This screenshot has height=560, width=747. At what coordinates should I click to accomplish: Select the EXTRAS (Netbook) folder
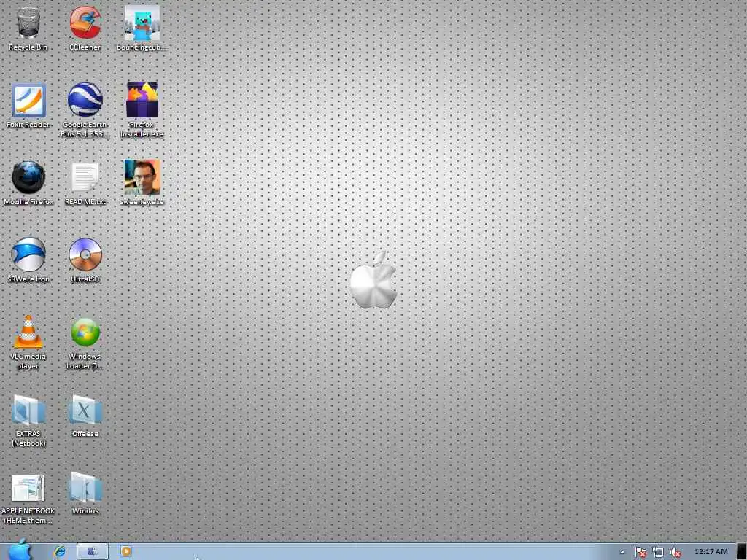tap(28, 419)
